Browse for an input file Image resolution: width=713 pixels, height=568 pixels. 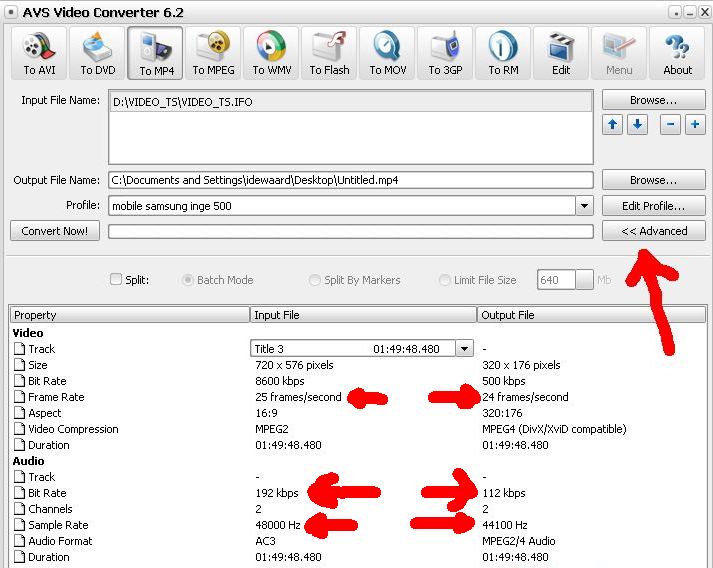[x=653, y=100]
